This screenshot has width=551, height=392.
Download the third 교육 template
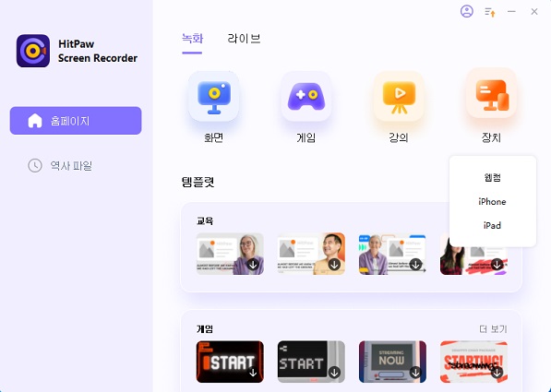415,265
